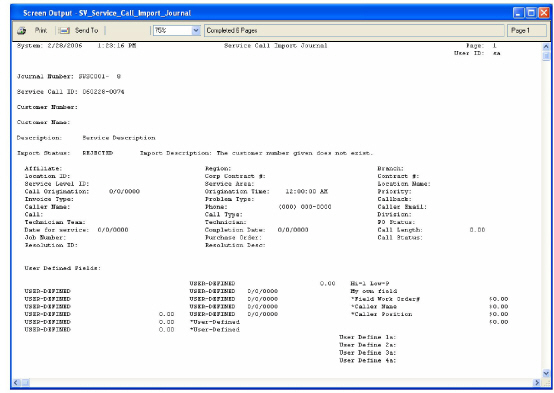Click the vertical scrollbar thumb
This screenshot has height=393, width=554.
(546, 56)
